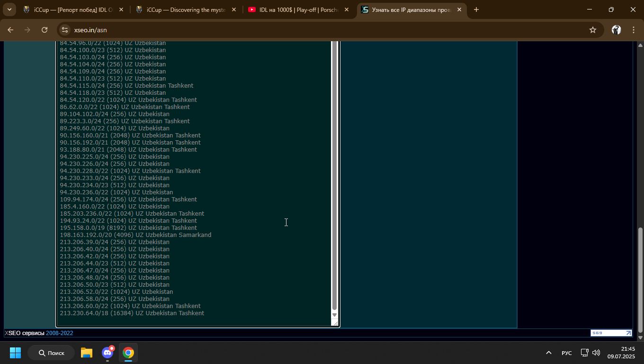The height and width of the screenshot is (364, 644).
Task: Close the iCCup Discovering the mystery tab
Action: (234, 9)
